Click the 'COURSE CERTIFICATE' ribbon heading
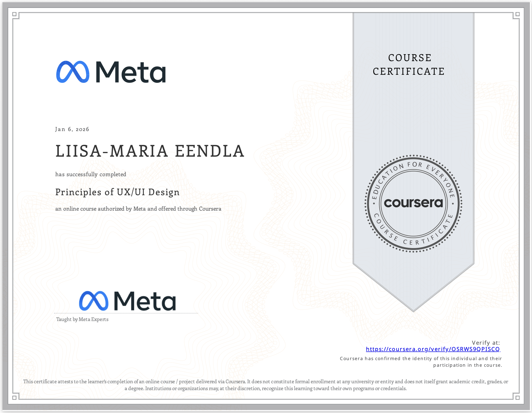The width and height of the screenshot is (532, 413). point(409,65)
